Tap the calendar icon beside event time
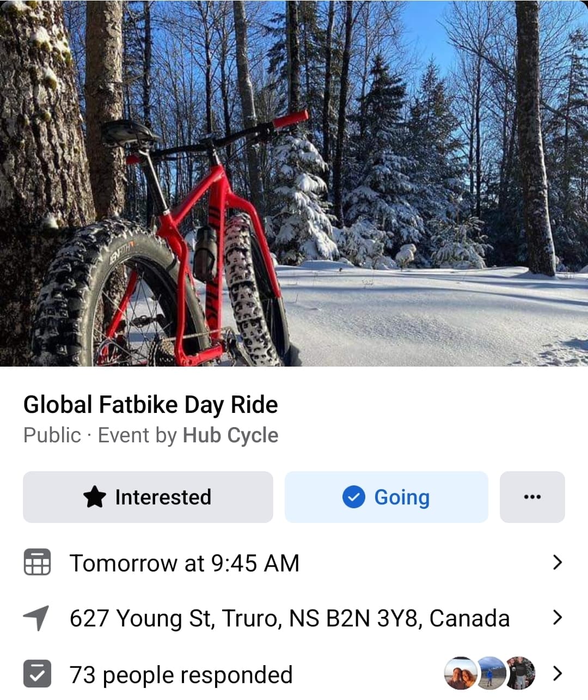Screen dimensions: 588x700 pyautogui.click(x=37, y=562)
